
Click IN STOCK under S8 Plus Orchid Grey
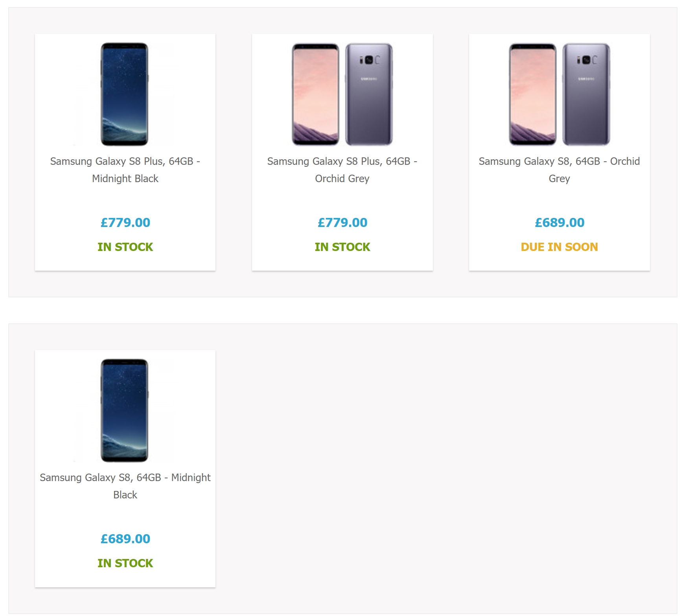[x=342, y=247]
